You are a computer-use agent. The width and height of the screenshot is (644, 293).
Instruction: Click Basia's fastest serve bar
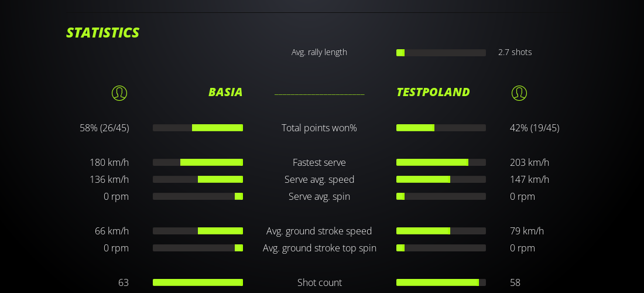198,162
